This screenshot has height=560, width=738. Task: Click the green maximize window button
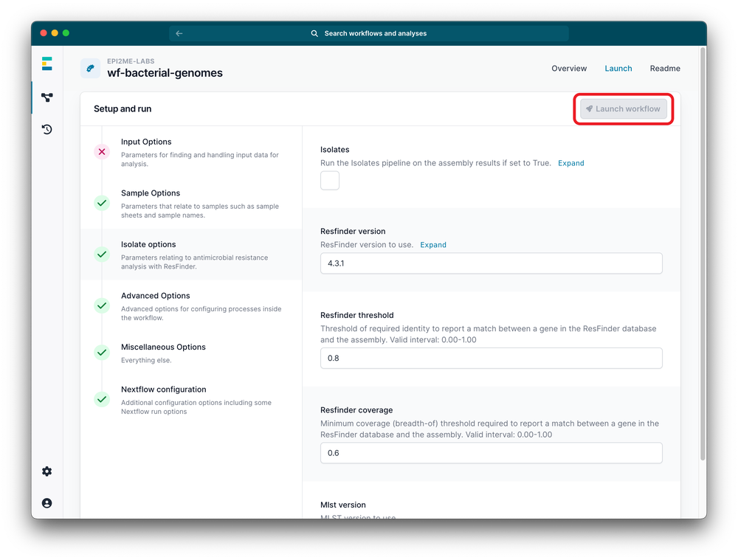[66, 33]
